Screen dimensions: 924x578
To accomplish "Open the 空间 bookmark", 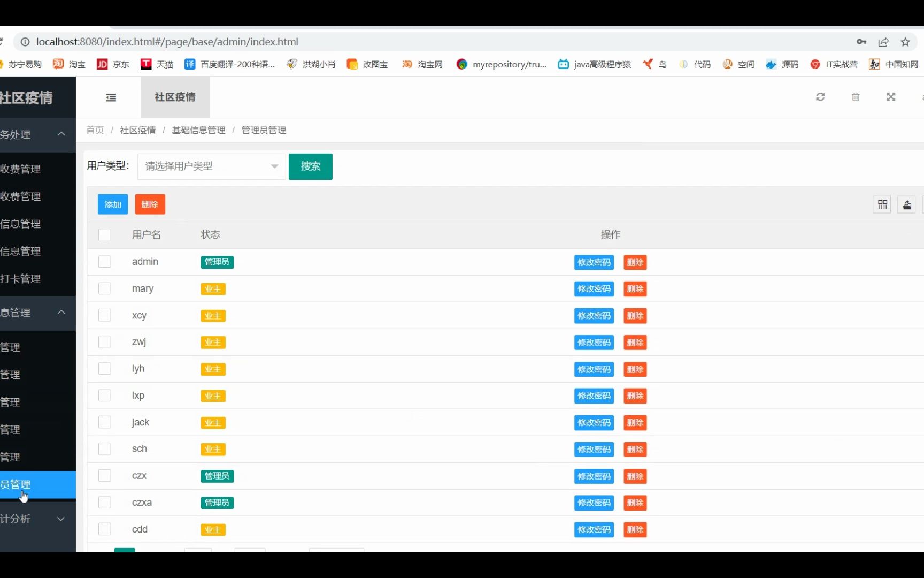I will tap(738, 64).
